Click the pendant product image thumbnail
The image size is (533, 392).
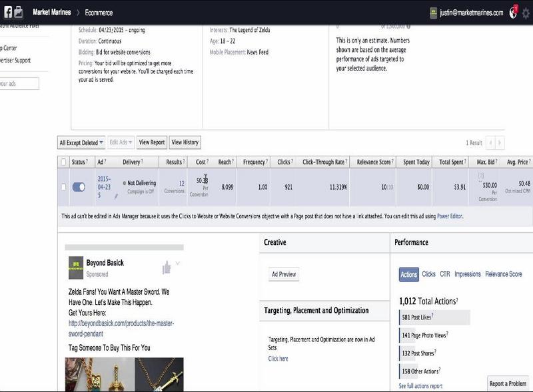(x=99, y=374)
